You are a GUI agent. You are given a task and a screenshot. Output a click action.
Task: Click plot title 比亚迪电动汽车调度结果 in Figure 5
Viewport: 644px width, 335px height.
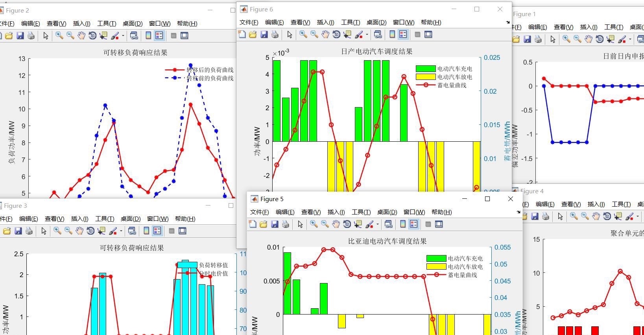(387, 241)
